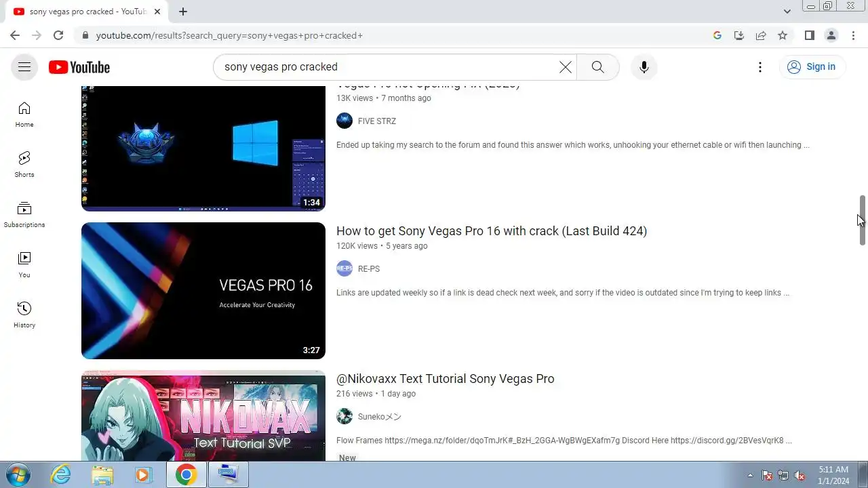Viewport: 868px width, 488px height.
Task: Open the YouTube hamburger guide menu
Action: pyautogui.click(x=24, y=67)
